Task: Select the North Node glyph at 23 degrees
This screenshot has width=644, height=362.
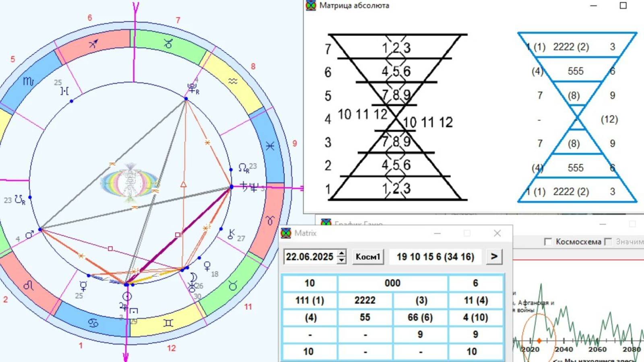Action: tap(244, 168)
